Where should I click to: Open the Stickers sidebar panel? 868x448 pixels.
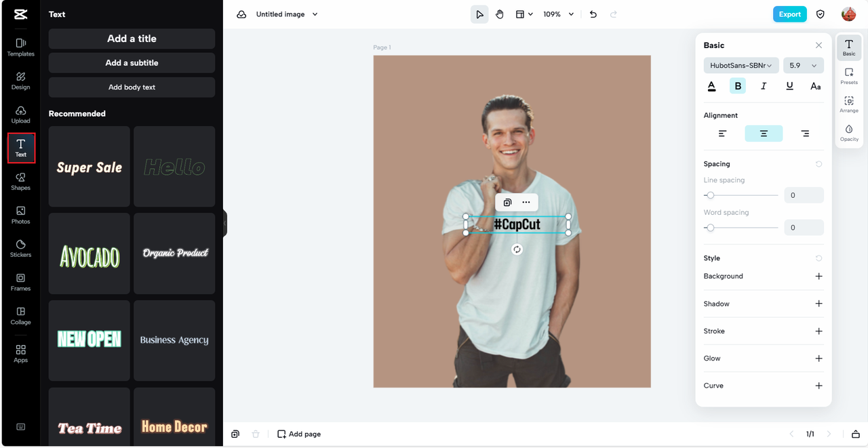click(20, 249)
